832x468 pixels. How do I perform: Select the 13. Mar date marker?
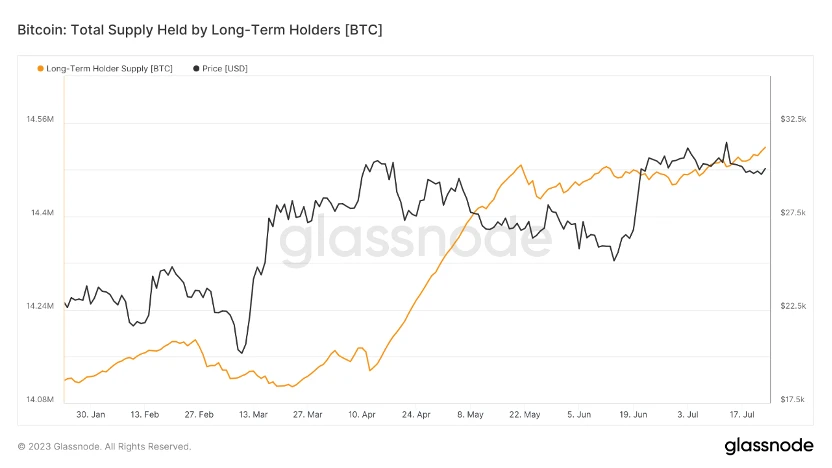point(253,414)
